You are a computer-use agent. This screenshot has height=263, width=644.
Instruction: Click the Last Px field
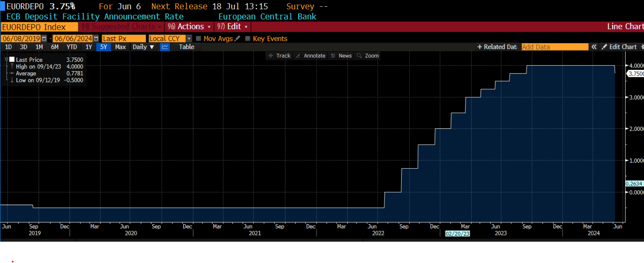coord(124,39)
